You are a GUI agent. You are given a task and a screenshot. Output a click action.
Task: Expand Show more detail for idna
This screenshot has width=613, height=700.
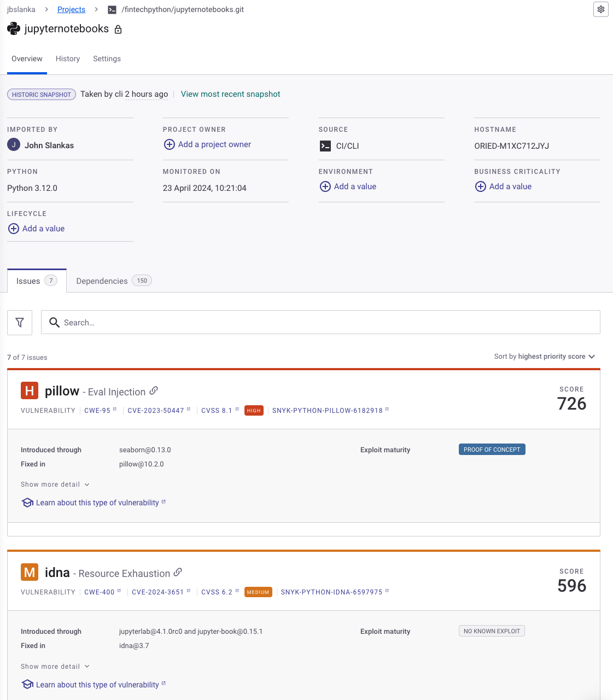click(x=55, y=666)
